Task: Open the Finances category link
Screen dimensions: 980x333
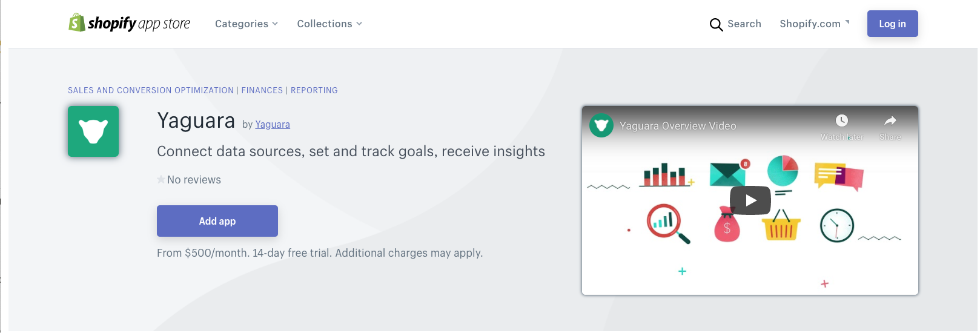Action: click(262, 90)
